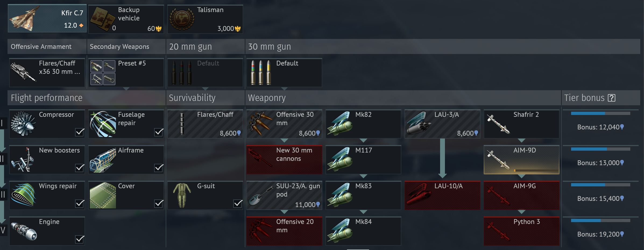
Task: Select the Shafrir 2 missile icon
Action: point(498,124)
